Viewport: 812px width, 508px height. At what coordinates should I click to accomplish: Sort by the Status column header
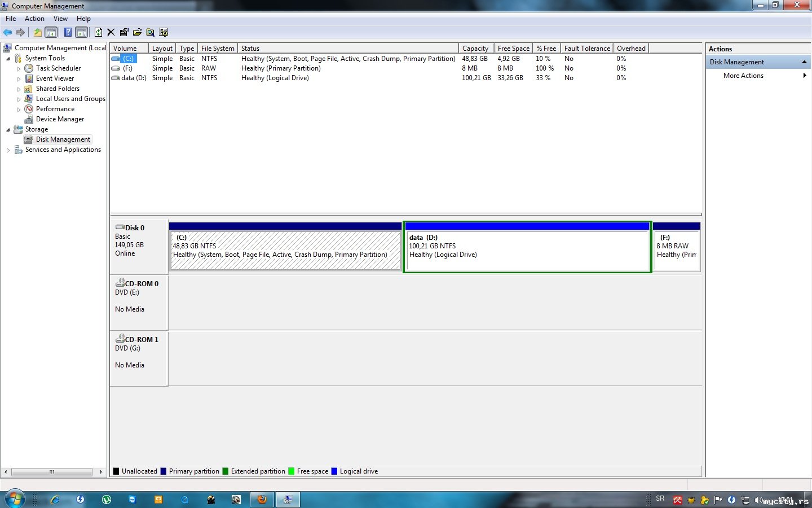(x=348, y=49)
